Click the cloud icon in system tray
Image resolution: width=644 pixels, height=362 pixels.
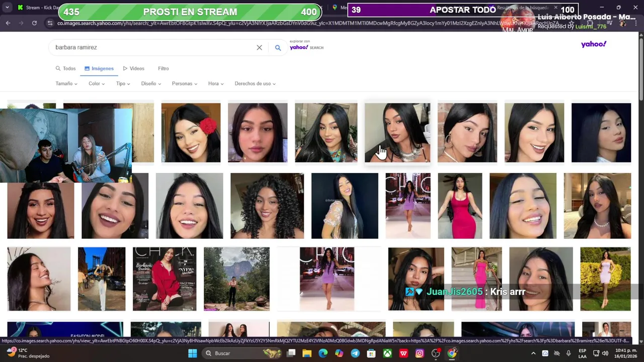545,353
